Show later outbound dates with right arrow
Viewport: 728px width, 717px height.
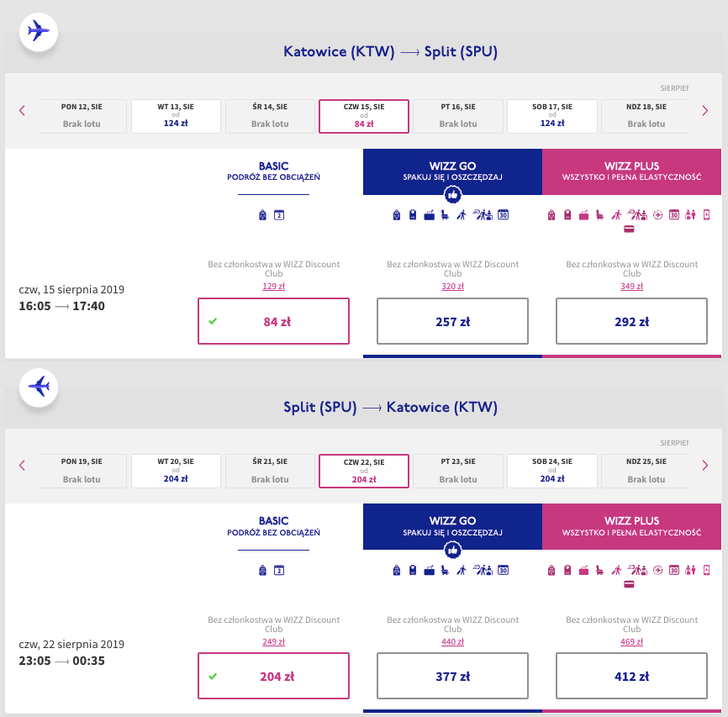coord(704,110)
